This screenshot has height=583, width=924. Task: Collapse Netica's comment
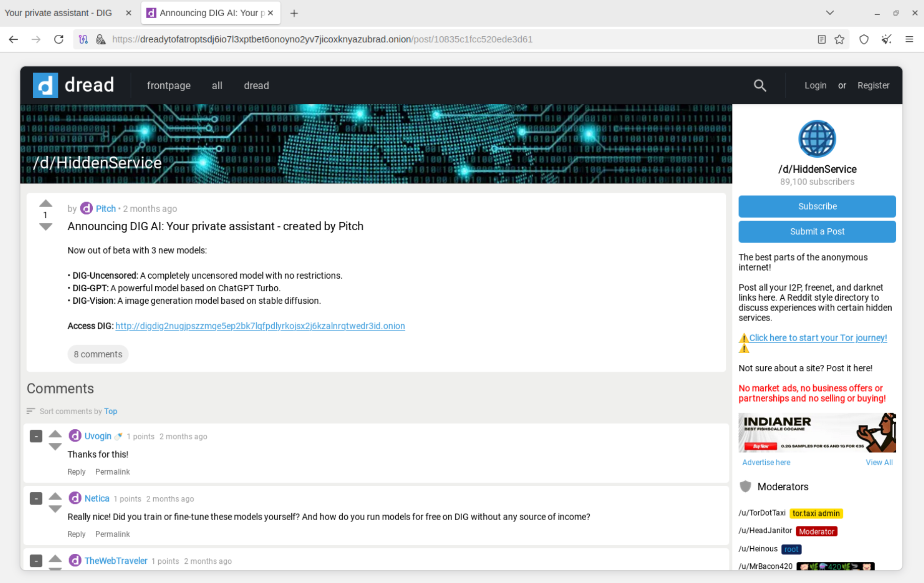click(x=36, y=498)
